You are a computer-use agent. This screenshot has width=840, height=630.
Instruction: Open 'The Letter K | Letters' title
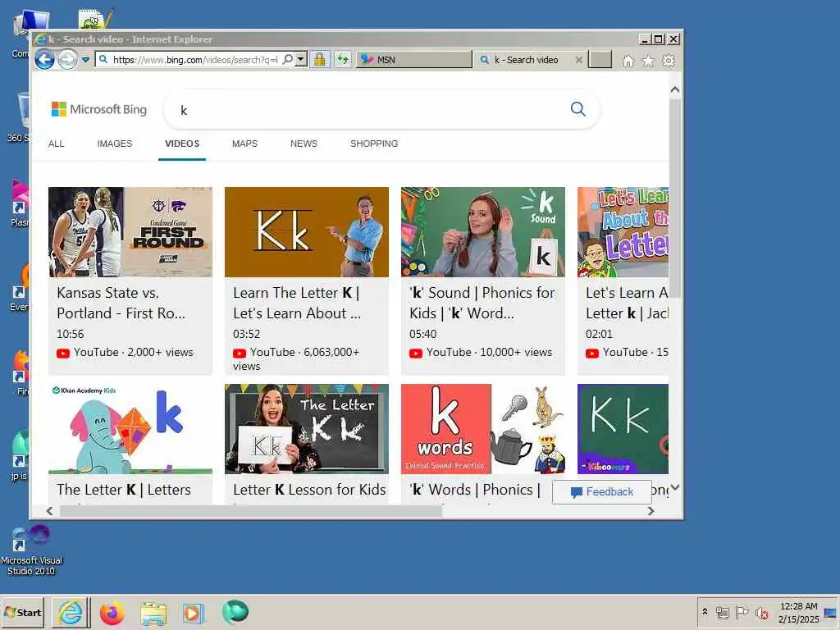(124, 490)
